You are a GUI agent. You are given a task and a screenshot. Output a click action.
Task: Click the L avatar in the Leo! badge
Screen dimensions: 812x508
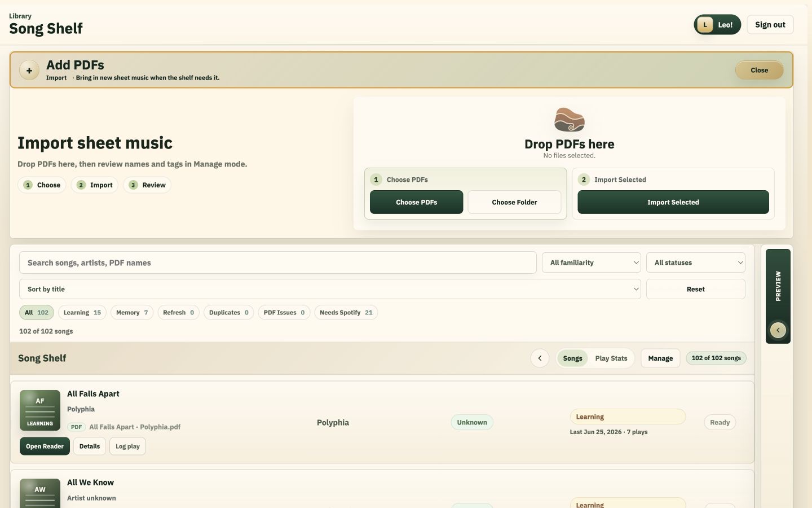click(x=705, y=25)
